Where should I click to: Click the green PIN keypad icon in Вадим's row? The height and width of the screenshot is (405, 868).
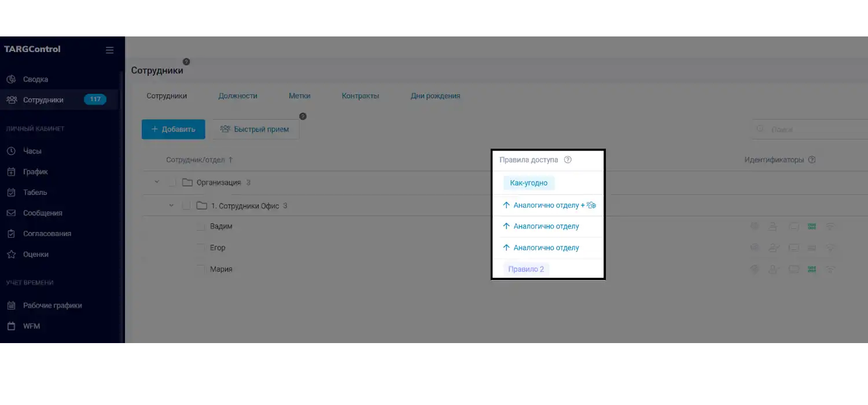[812, 227]
